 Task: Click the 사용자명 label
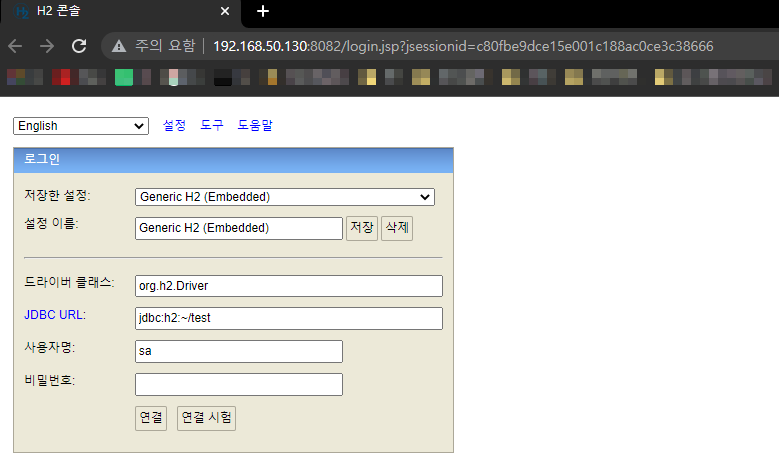[50, 347]
